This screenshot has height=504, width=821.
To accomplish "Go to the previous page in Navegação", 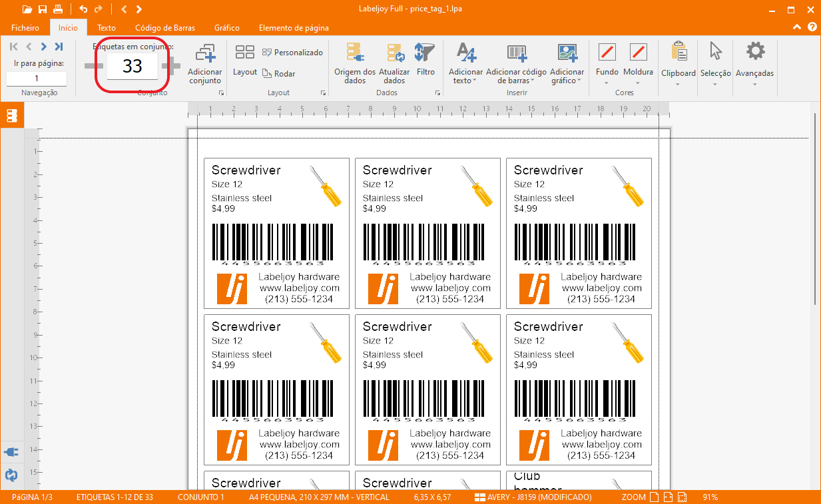I will point(29,47).
